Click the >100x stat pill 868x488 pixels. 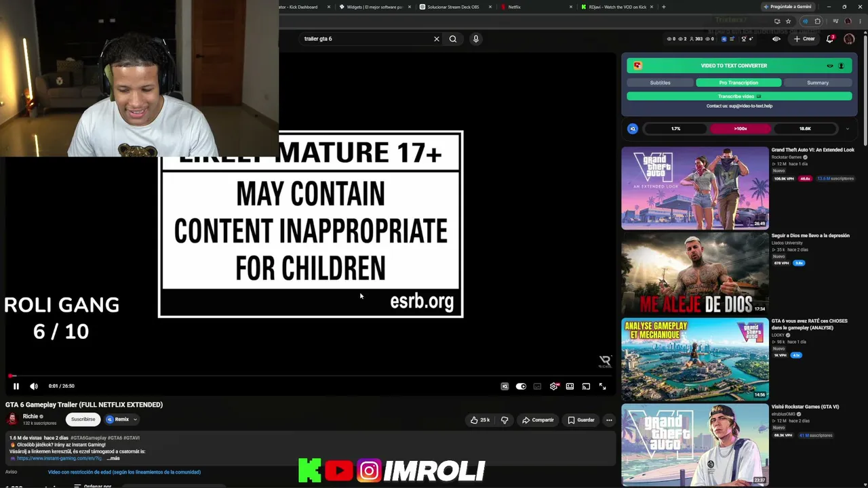pos(741,129)
